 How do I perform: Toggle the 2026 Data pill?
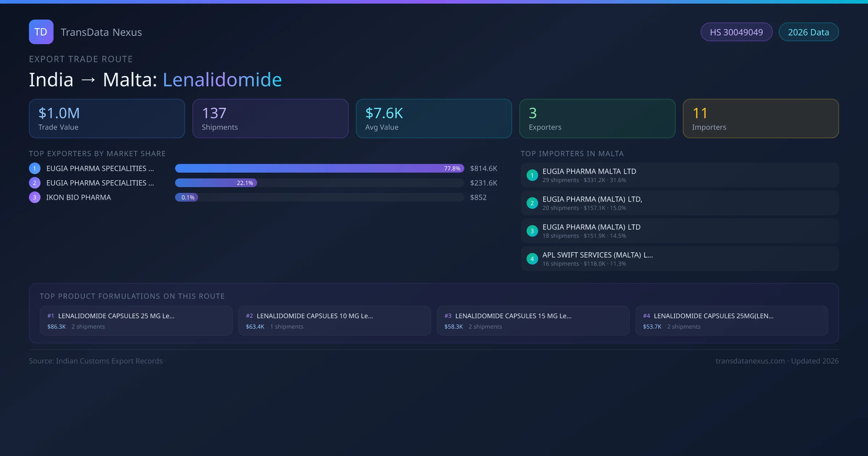pos(808,32)
